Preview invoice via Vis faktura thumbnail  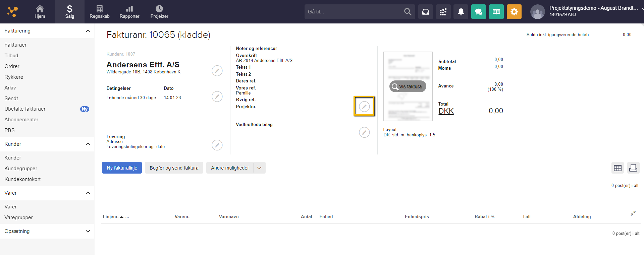coord(408,86)
